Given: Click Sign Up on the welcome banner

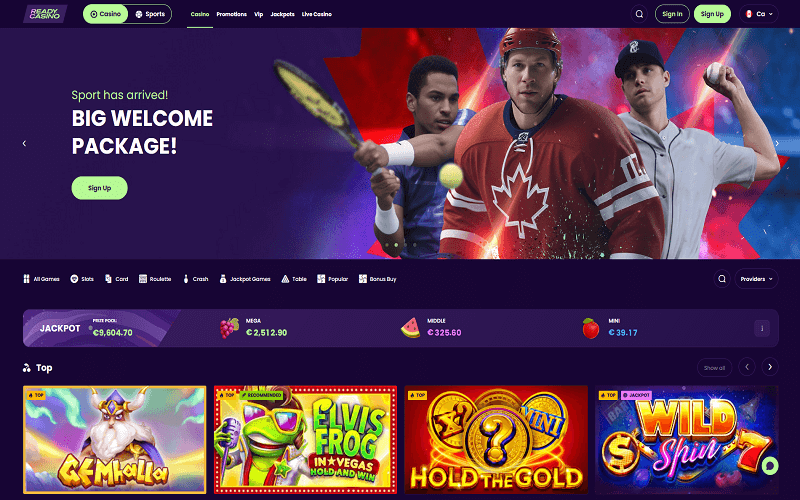Looking at the screenshot, I should point(99,188).
